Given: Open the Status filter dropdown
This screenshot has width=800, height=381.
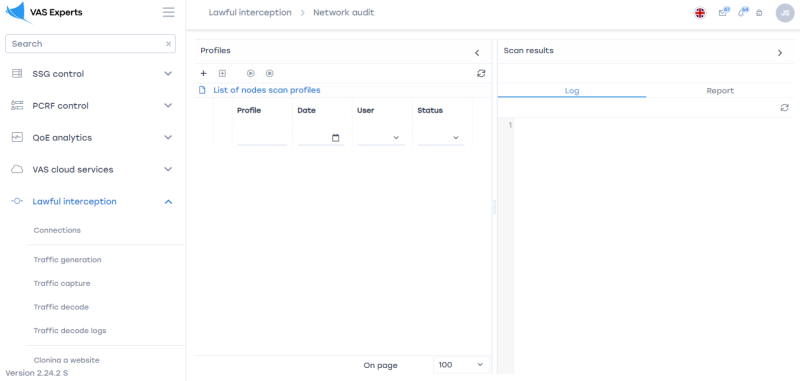Looking at the screenshot, I should point(441,138).
